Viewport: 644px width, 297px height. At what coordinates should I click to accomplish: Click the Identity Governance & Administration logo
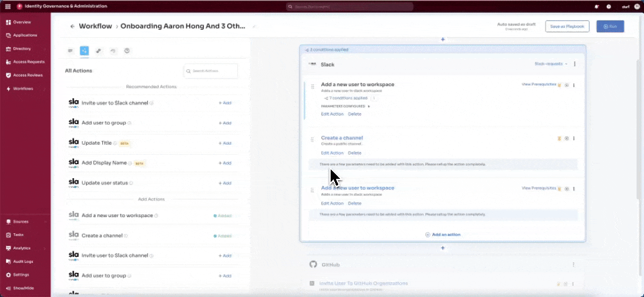click(x=19, y=7)
